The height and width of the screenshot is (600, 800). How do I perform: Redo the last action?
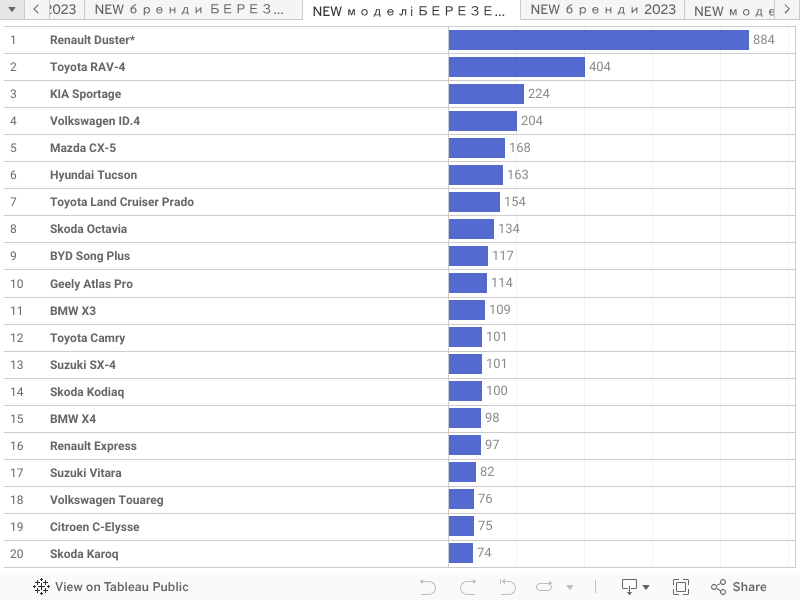pyautogui.click(x=468, y=587)
